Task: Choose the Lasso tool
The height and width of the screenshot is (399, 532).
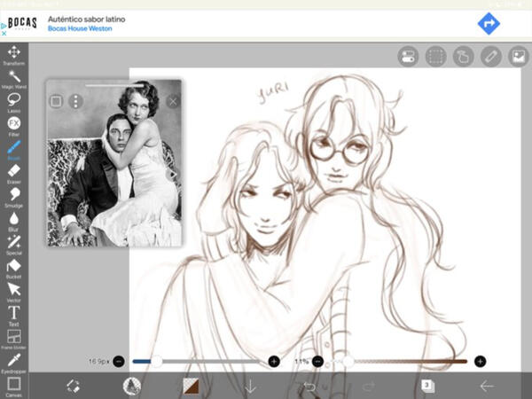Action: (14, 100)
